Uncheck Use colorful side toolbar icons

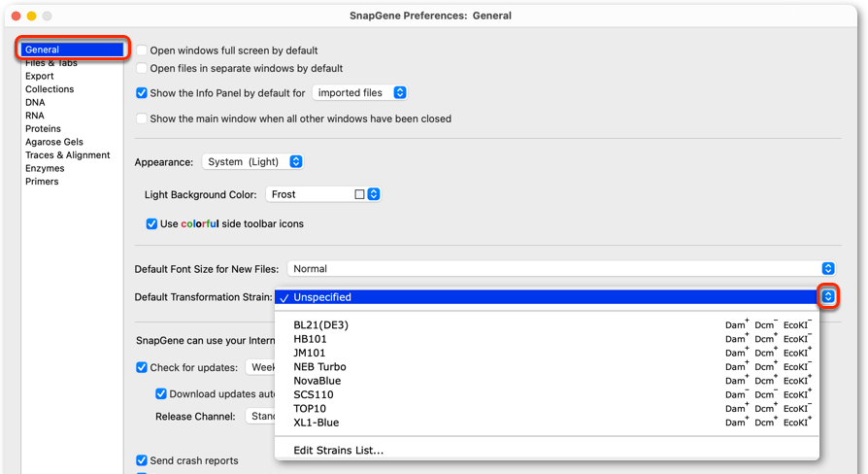[151, 223]
